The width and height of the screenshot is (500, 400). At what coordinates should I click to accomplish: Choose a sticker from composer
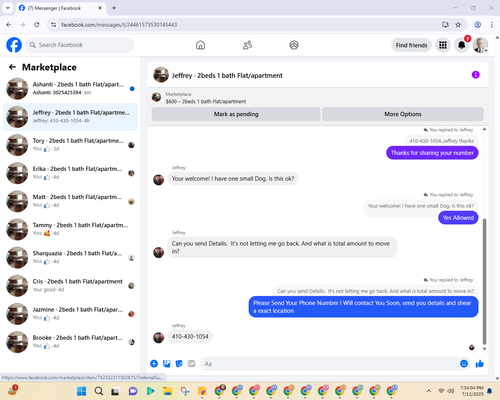(179, 364)
